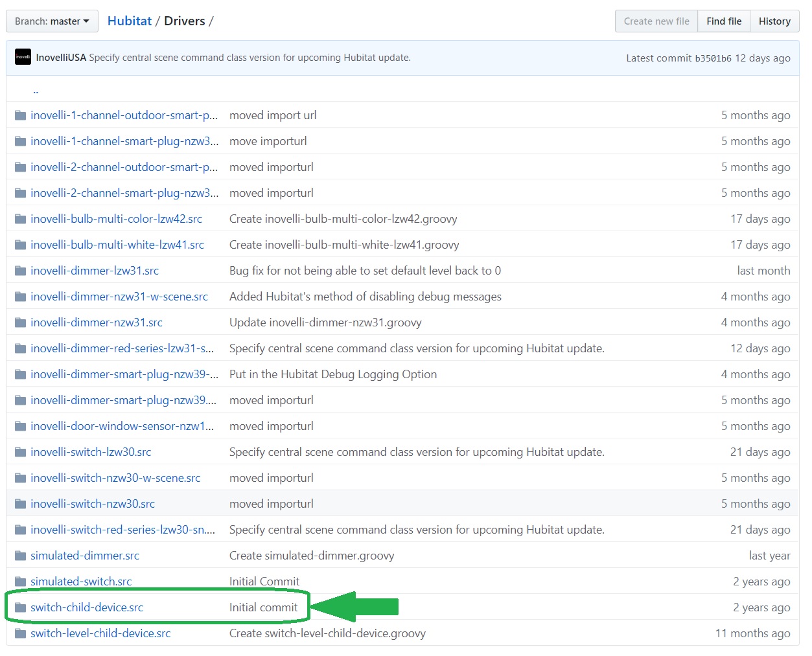Click folder icon beside inovelli-dimmer-lzw31.src
This screenshot has height=656, width=812.
tap(20, 271)
